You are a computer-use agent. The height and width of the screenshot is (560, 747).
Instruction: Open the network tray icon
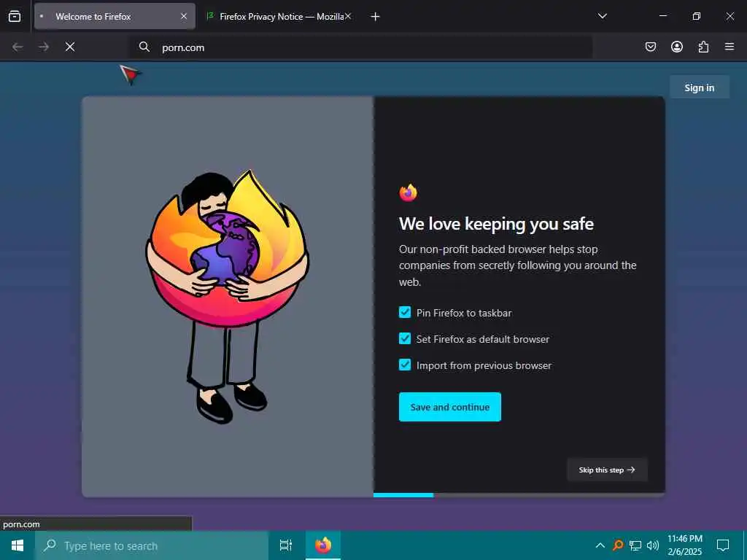635,545
